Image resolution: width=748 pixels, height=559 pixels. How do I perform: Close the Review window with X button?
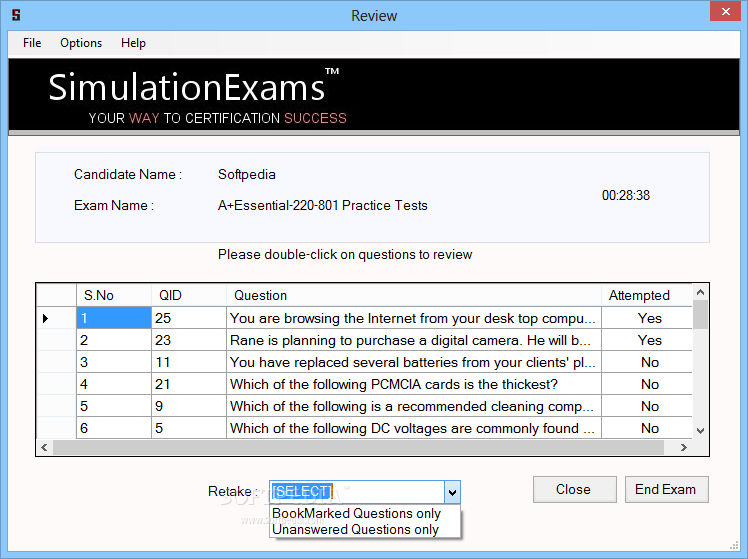pyautogui.click(x=725, y=11)
